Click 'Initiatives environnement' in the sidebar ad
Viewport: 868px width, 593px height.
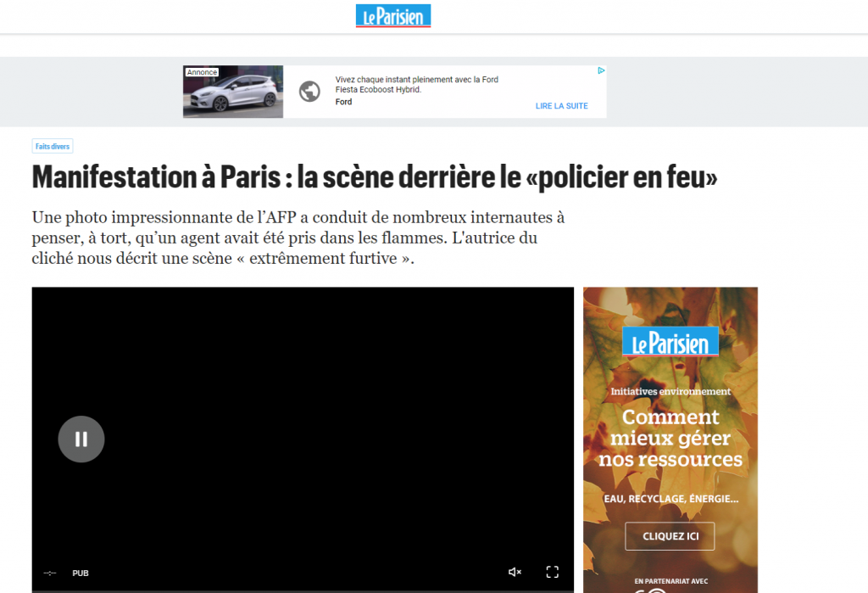670,391
